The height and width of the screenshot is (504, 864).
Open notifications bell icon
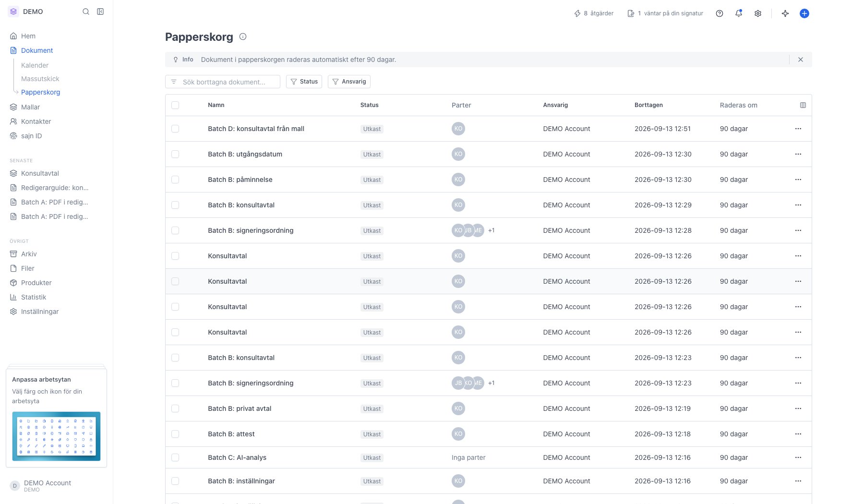coord(739,13)
